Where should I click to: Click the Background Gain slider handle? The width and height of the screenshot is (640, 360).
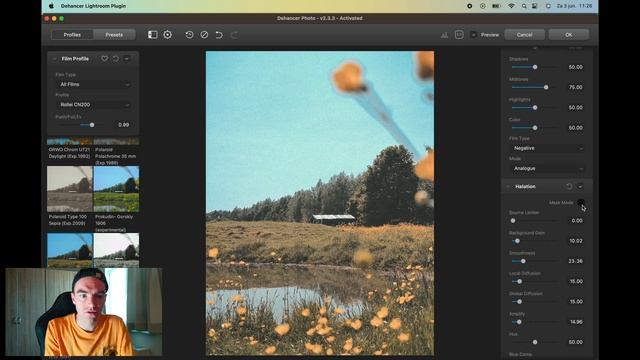click(517, 241)
